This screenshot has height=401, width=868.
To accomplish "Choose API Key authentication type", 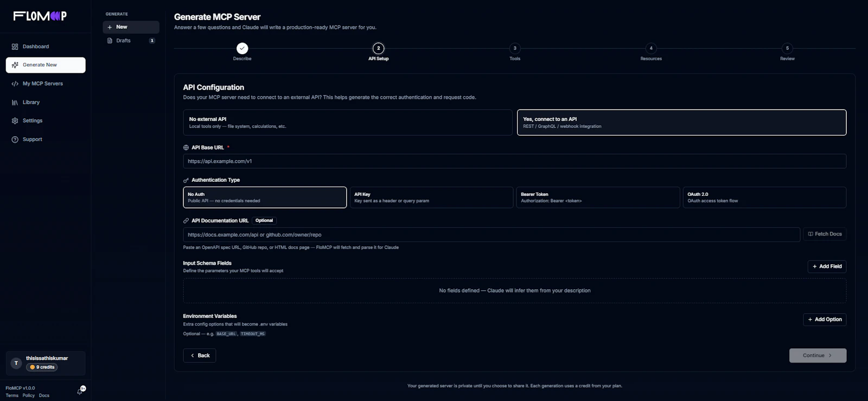I will click(431, 198).
